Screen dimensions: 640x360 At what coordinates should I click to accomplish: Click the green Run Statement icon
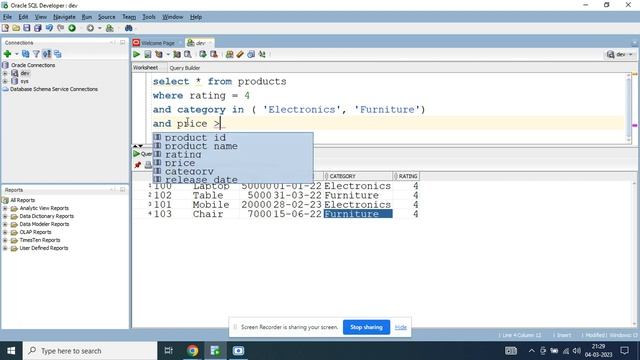137,54
